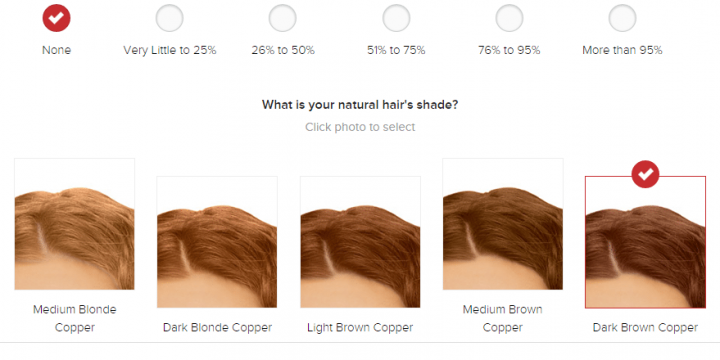
Task: Click the None text label
Action: pyautogui.click(x=56, y=50)
